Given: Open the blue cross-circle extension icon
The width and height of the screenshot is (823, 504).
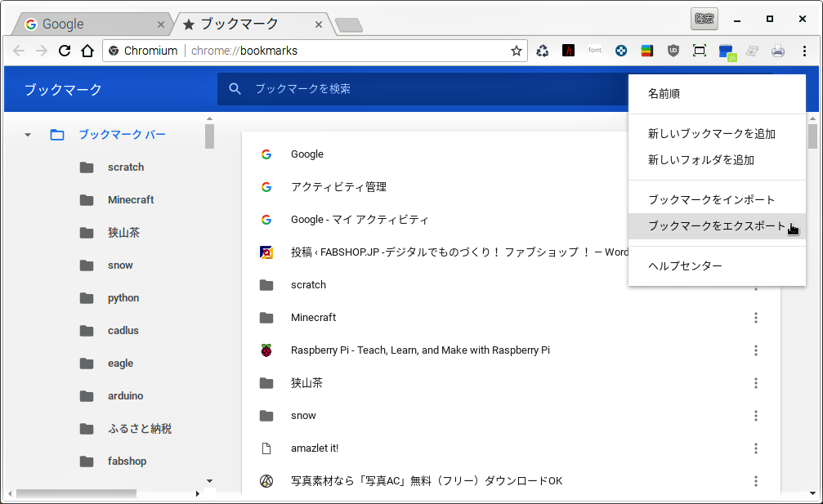Looking at the screenshot, I should 621,51.
